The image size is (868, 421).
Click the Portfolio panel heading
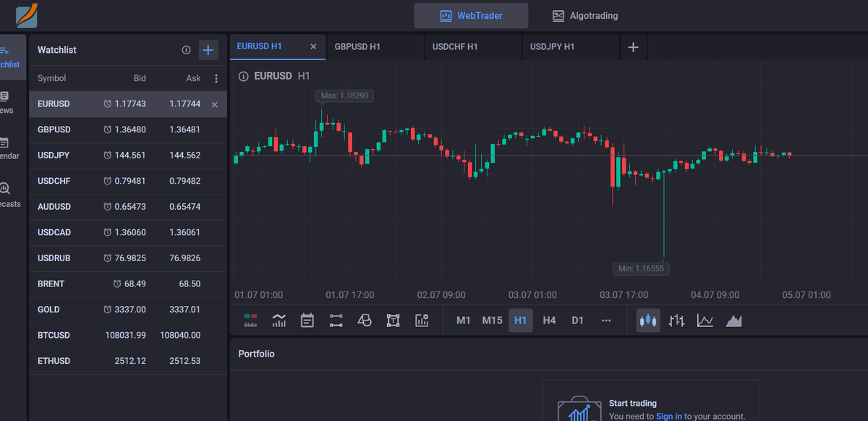tap(257, 354)
